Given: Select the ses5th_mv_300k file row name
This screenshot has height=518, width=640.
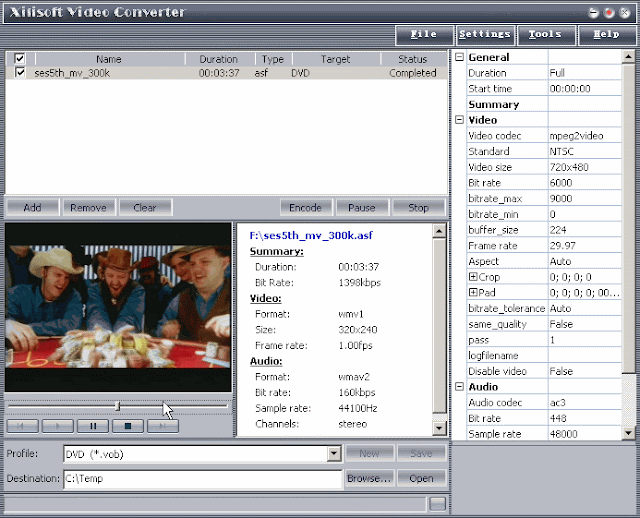Looking at the screenshot, I should tap(72, 73).
